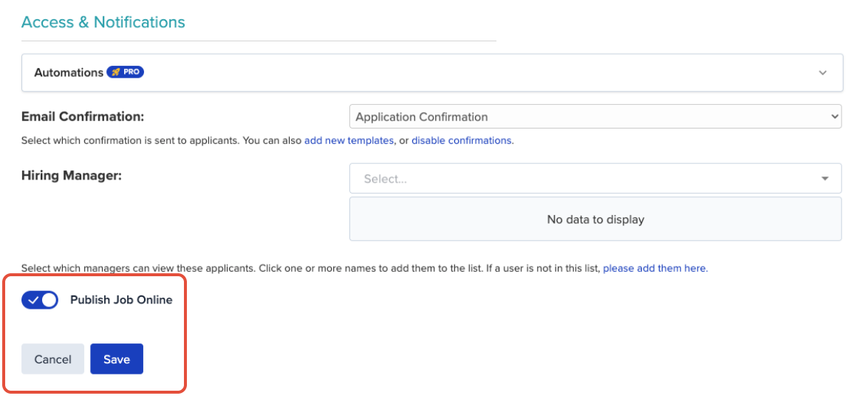Open the Hiring Manager select arrow

pos(825,179)
